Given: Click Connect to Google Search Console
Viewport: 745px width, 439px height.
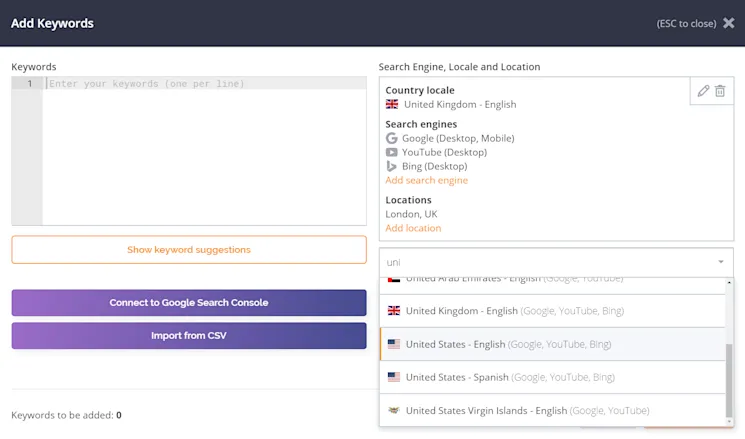Looking at the screenshot, I should [x=189, y=302].
